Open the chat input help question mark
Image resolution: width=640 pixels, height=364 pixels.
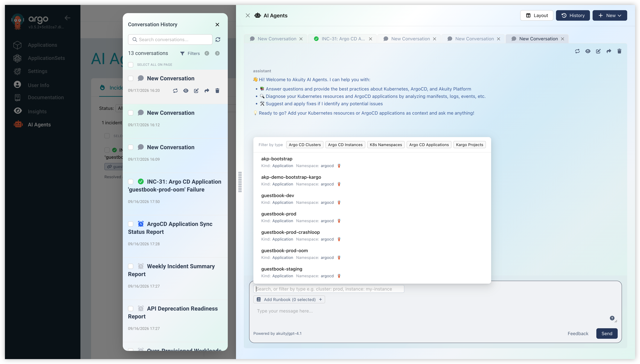click(x=612, y=318)
